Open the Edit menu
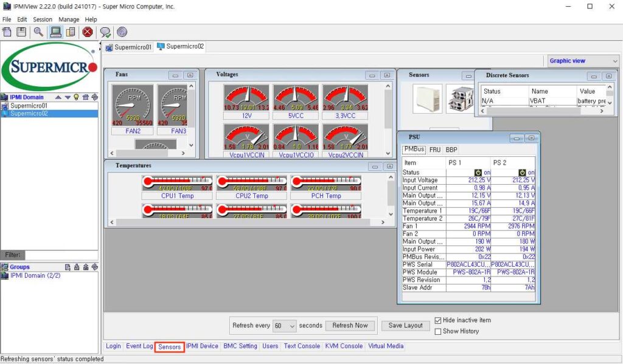623x364 pixels. [22, 19]
